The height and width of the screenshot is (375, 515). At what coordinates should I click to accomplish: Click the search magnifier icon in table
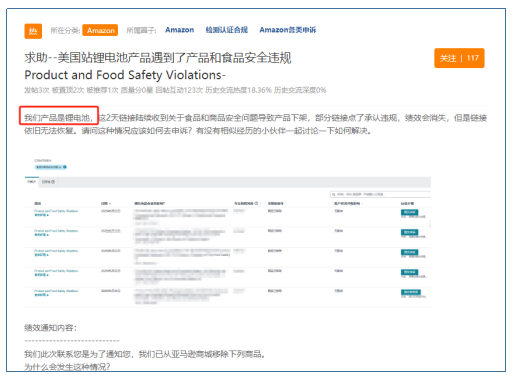click(x=333, y=194)
